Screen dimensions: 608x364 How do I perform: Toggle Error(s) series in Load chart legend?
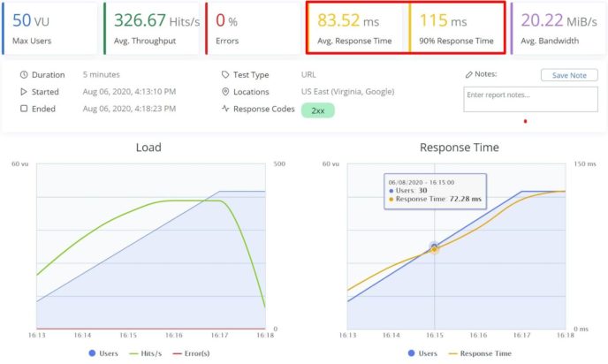[191, 353]
